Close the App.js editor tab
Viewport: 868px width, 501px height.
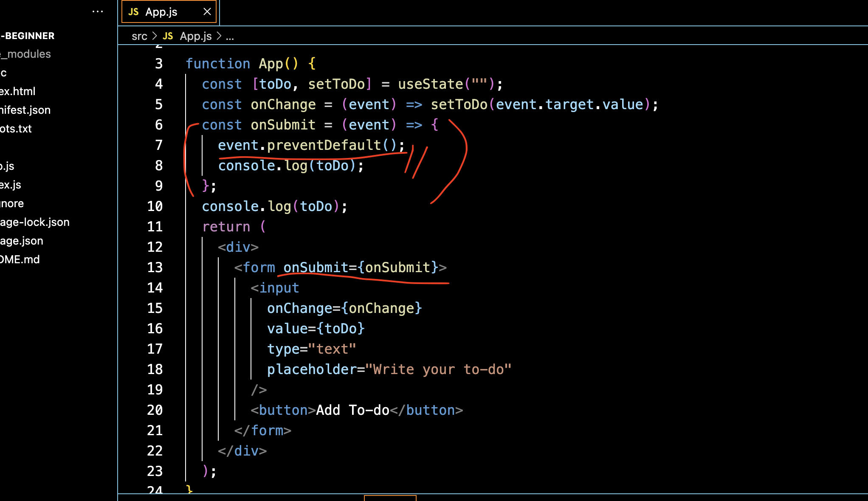(207, 11)
